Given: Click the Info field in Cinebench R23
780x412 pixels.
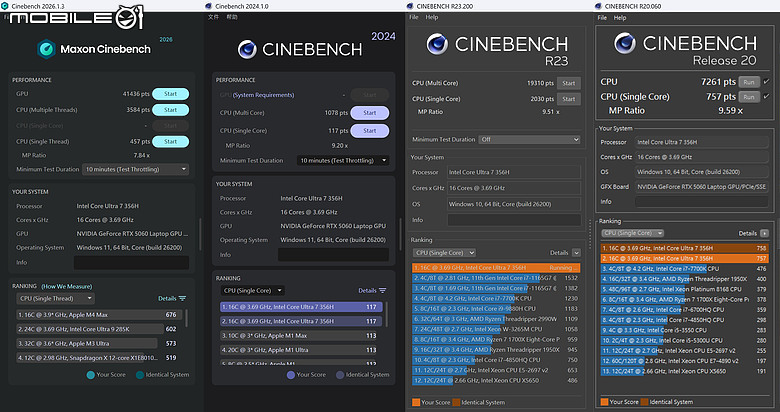Looking at the screenshot, I should point(514,220).
